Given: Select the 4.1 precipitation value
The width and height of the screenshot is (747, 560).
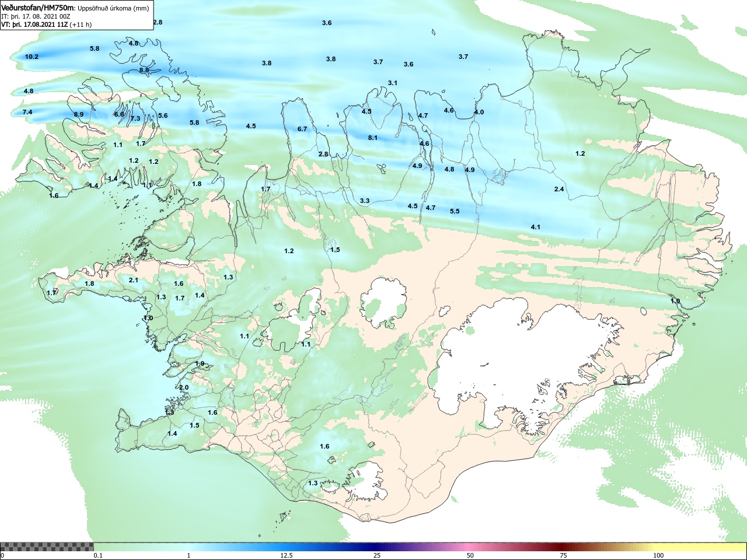Looking at the screenshot, I should coord(536,227).
